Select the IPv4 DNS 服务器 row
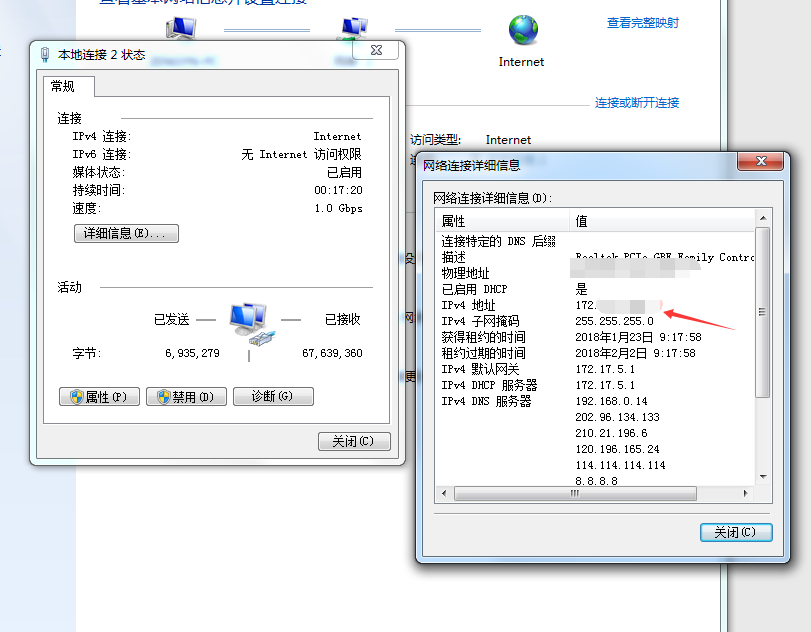Viewport: 811px width, 632px height. pyautogui.click(x=595, y=401)
